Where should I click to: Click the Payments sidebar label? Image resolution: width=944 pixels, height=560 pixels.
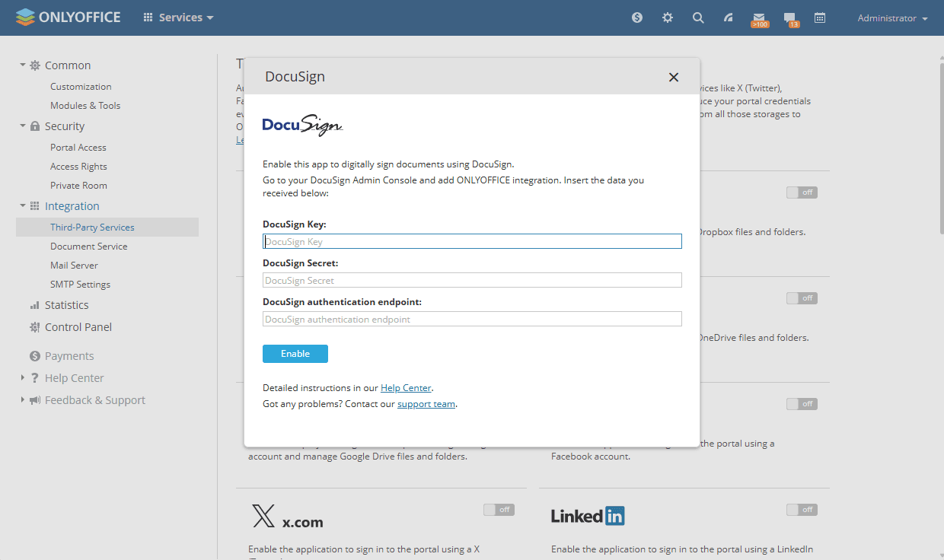tap(69, 356)
